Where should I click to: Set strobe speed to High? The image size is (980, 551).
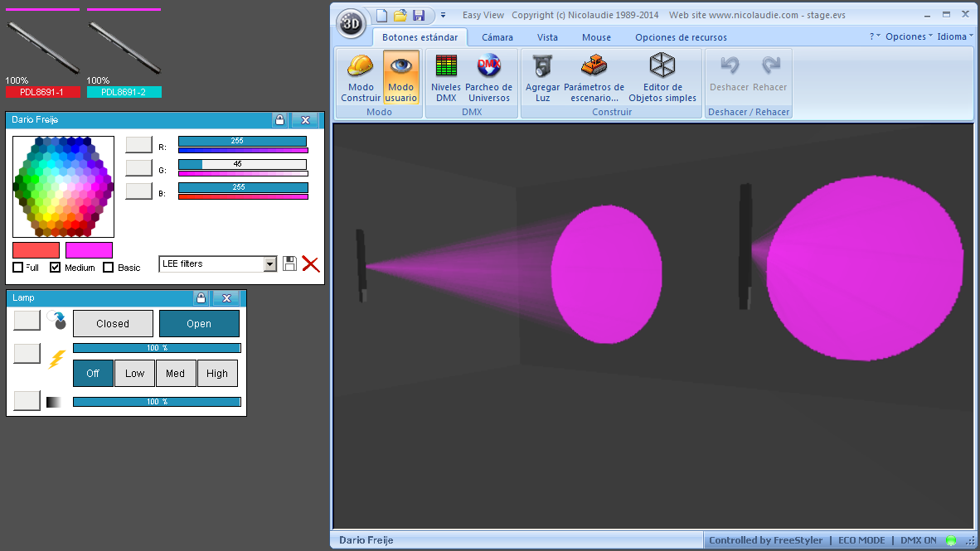coord(217,374)
